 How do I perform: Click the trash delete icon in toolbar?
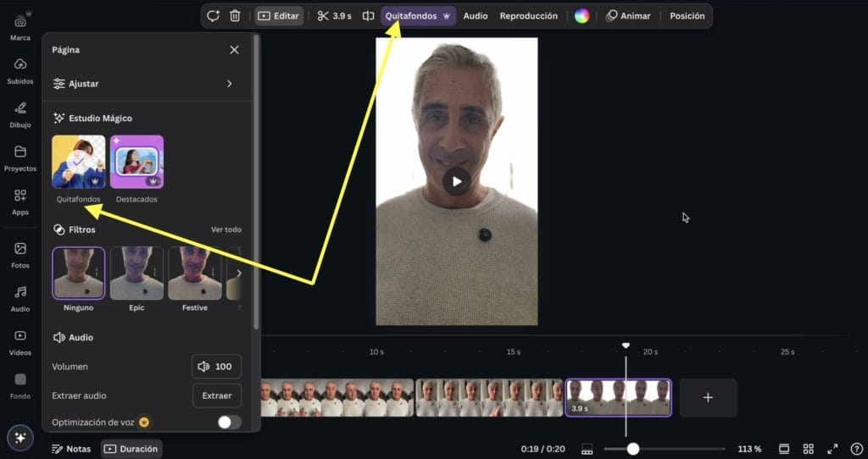pyautogui.click(x=236, y=16)
